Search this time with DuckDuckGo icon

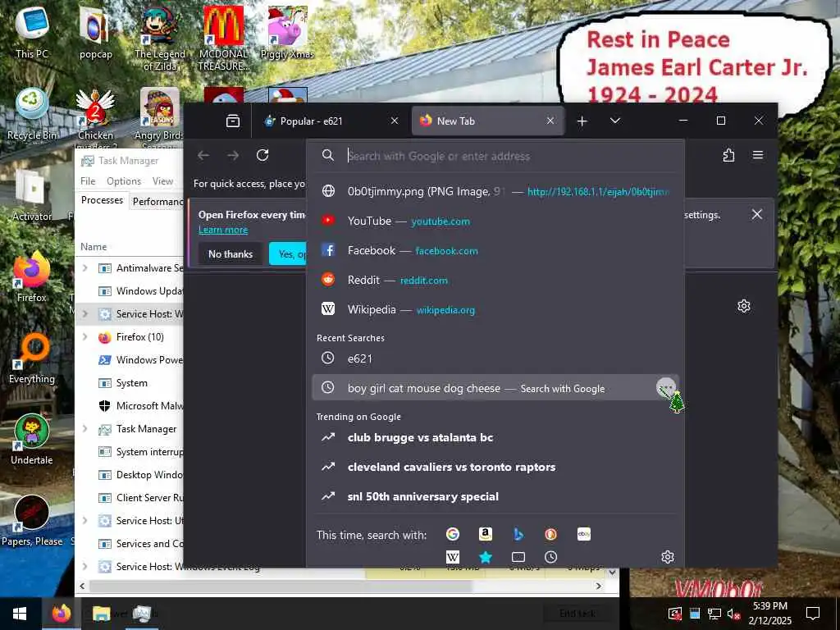550,534
